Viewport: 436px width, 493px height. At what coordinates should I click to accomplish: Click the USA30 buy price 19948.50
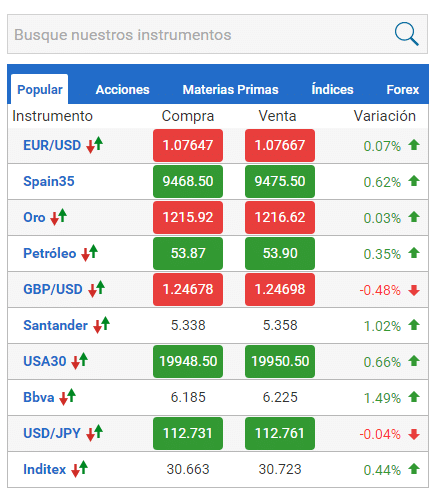point(188,361)
